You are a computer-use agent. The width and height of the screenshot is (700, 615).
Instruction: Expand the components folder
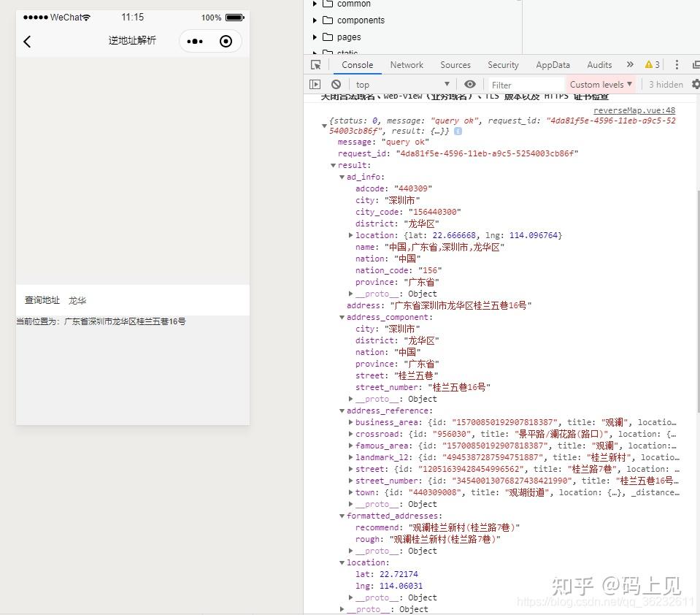click(315, 20)
